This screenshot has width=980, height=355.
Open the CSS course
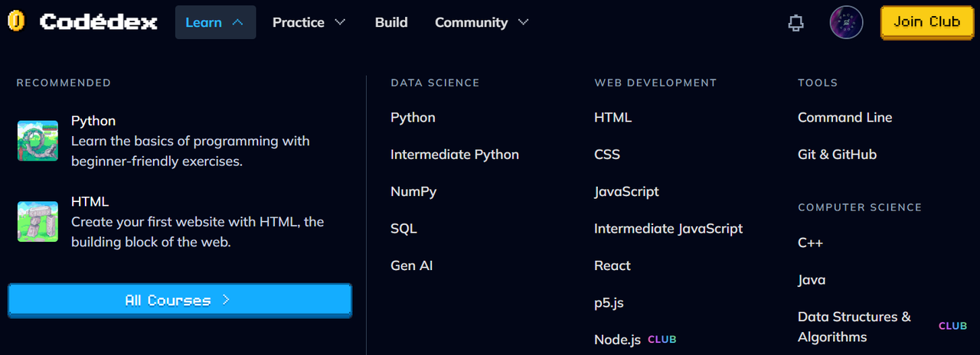click(x=607, y=155)
